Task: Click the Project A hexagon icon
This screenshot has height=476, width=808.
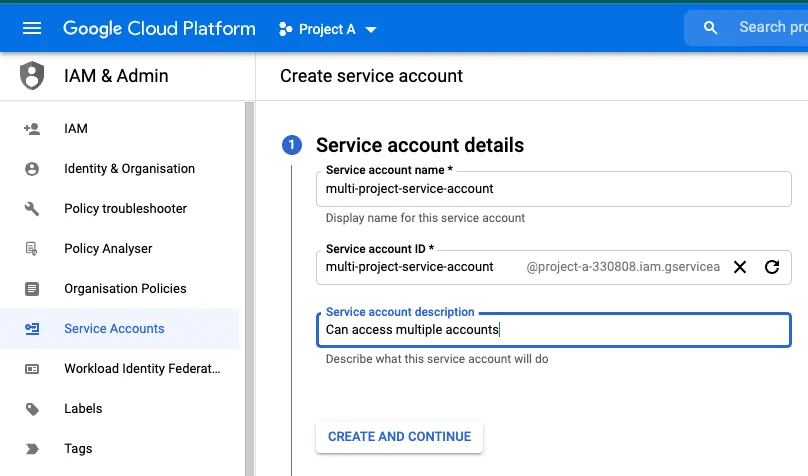Action: point(285,29)
